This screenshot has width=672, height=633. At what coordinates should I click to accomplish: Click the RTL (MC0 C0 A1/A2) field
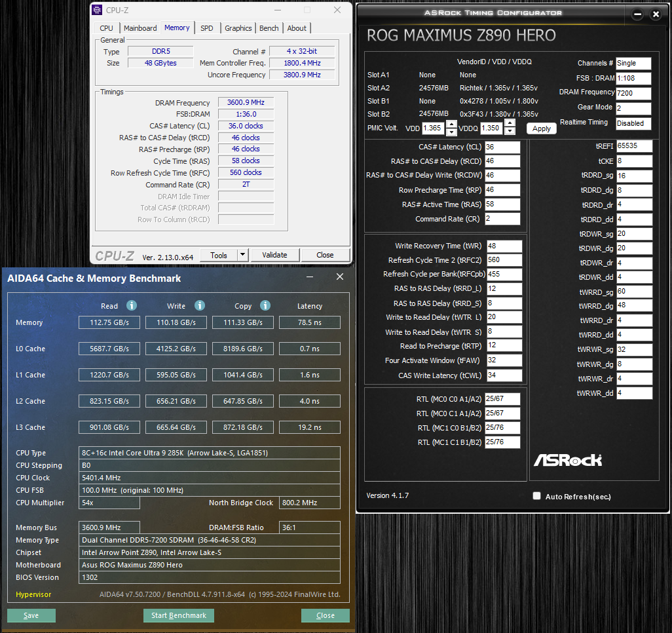[x=502, y=399]
